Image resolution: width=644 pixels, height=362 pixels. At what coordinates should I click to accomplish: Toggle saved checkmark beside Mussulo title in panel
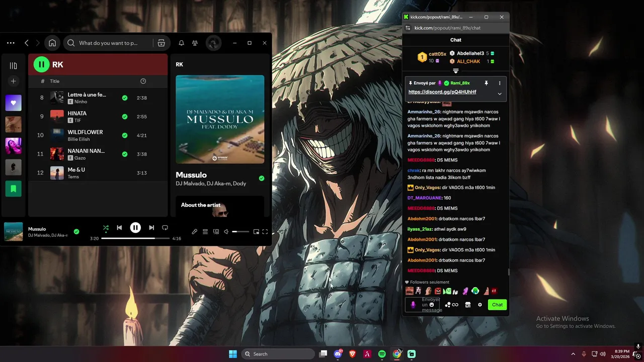coord(261,178)
